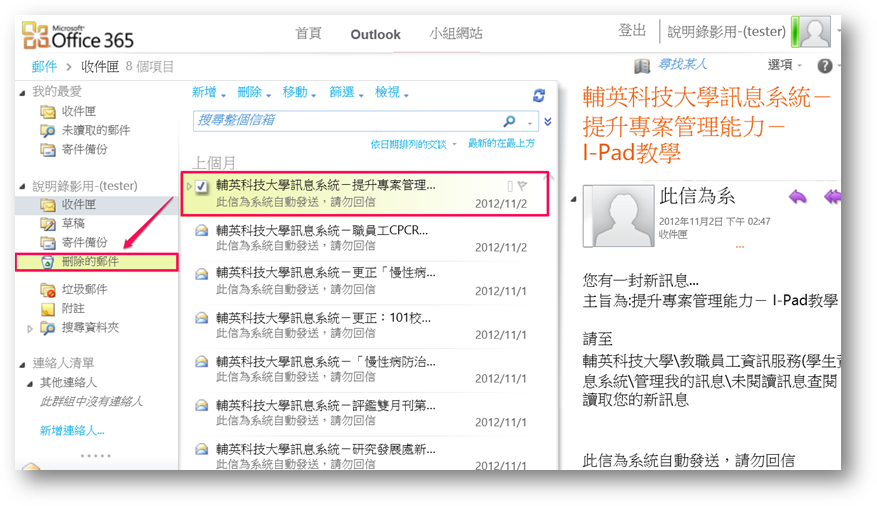877x506 pixels.
Task: Collapse the 我的最愛 section
Action: (x=22, y=92)
